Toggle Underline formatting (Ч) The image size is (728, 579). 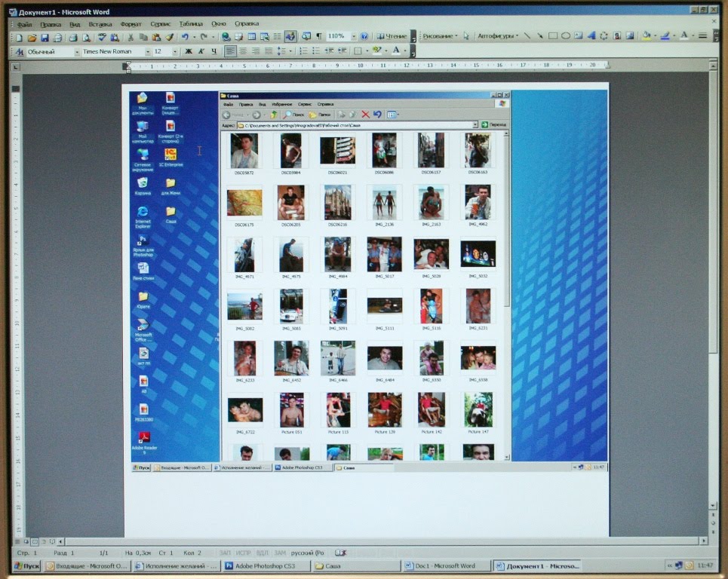click(x=214, y=51)
